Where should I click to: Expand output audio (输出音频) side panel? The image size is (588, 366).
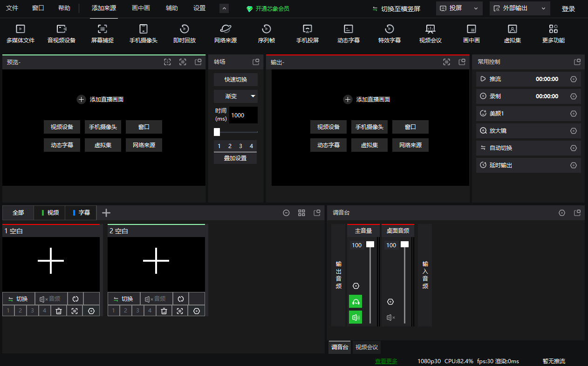point(339,275)
